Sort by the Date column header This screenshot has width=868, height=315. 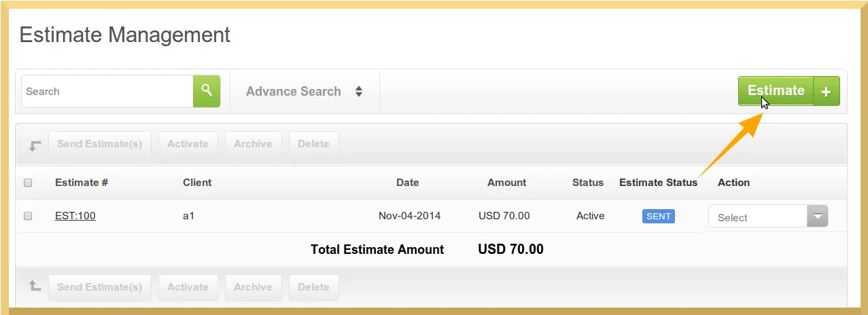tap(408, 183)
